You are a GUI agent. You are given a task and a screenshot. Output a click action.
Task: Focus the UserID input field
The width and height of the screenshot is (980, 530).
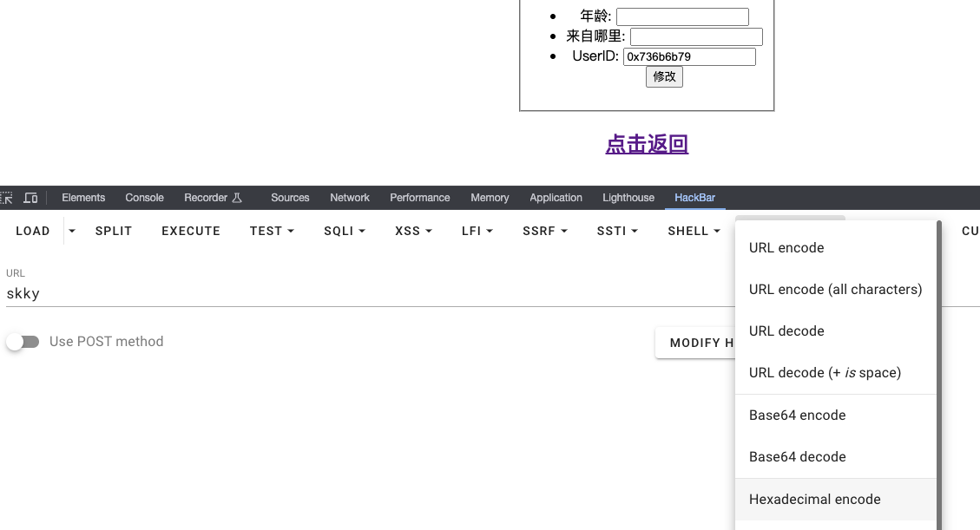click(x=689, y=57)
